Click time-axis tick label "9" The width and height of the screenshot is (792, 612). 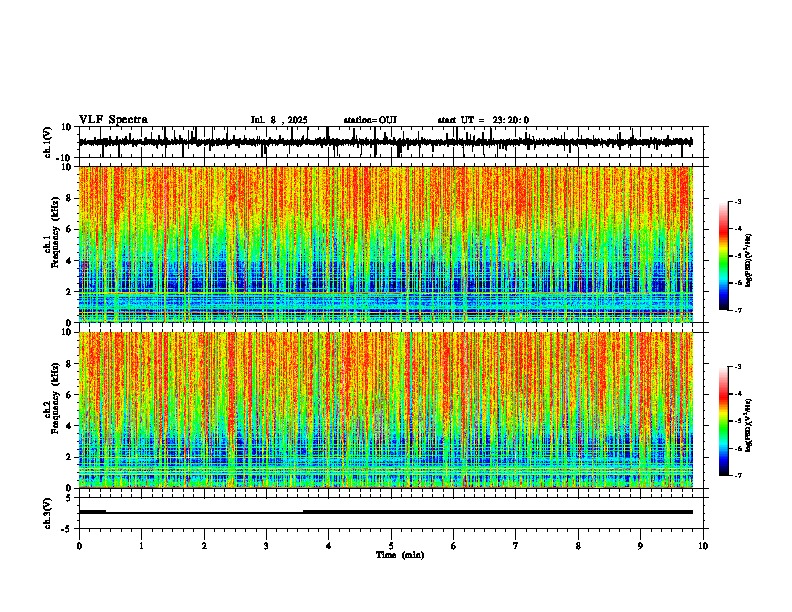(x=640, y=546)
